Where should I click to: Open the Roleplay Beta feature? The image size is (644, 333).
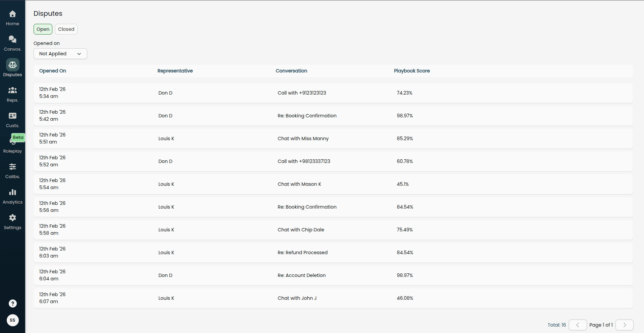click(x=12, y=144)
